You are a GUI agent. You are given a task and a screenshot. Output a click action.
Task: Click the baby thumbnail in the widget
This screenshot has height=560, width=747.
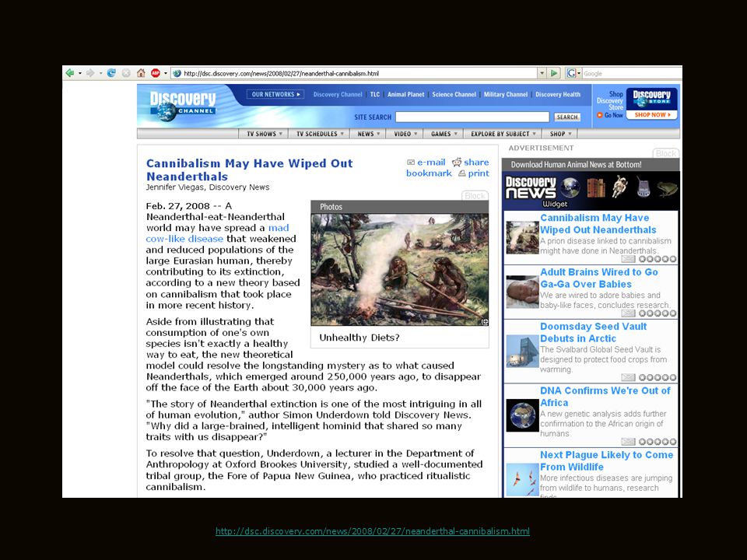(x=522, y=292)
